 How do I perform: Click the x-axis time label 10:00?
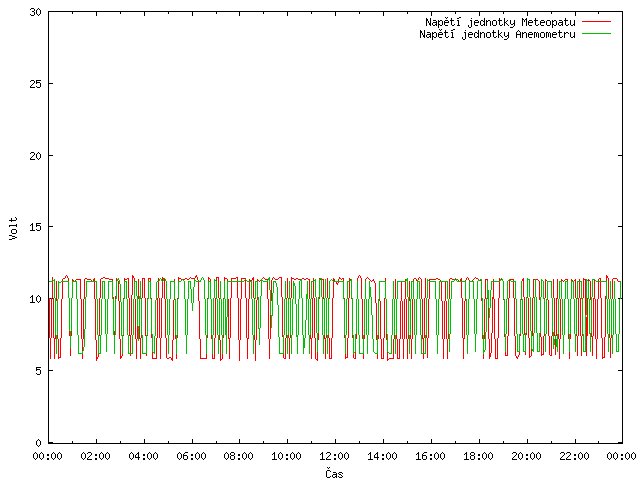[287, 456]
